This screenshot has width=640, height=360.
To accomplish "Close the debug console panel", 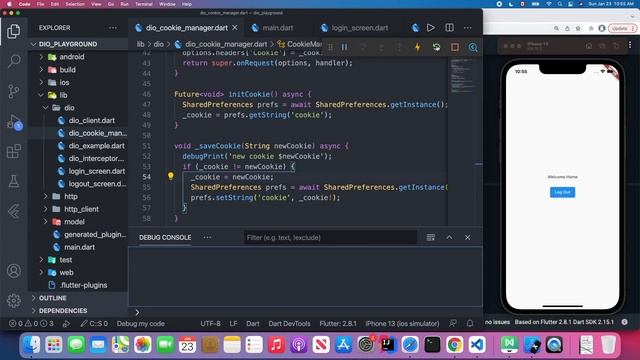I will coord(467,238).
